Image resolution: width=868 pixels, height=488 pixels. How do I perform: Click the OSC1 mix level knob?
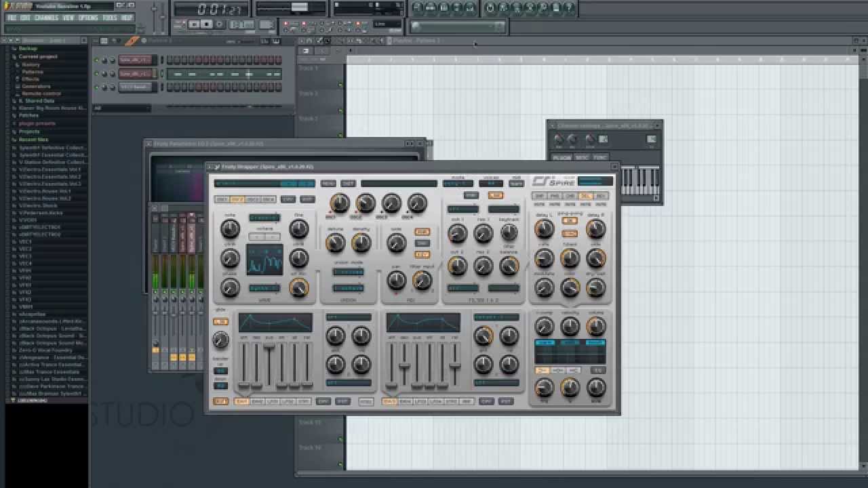point(340,203)
